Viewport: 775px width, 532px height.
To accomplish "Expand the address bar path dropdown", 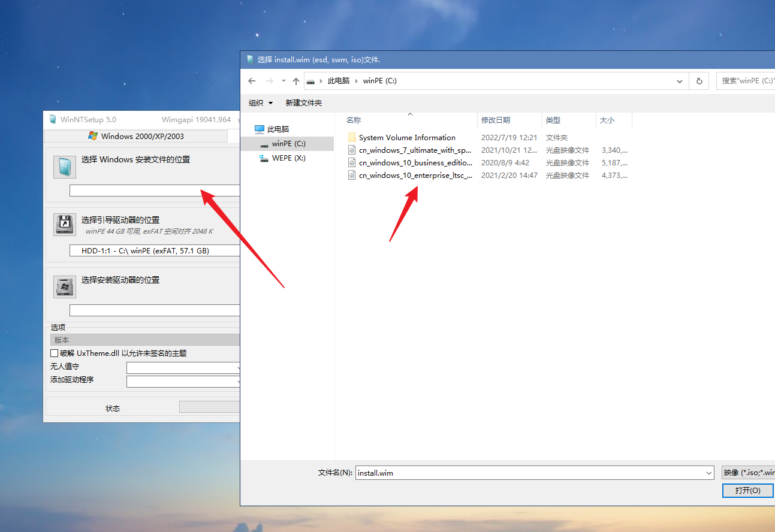I will pos(679,81).
